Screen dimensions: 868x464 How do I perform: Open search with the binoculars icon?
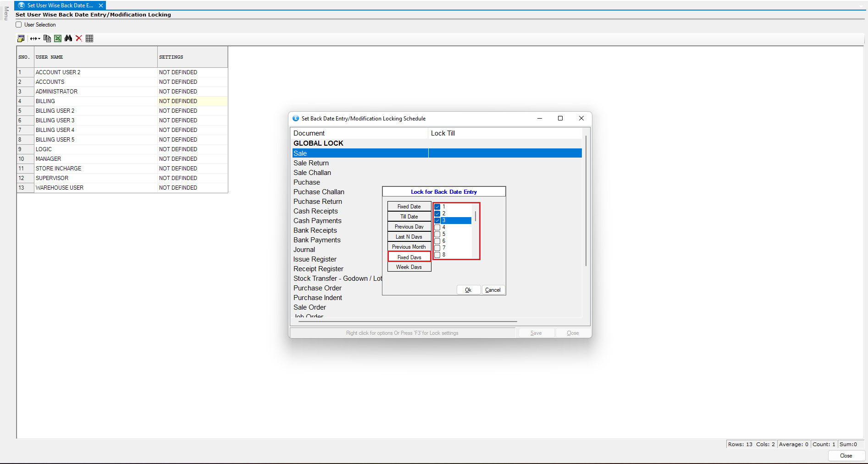[x=68, y=38]
